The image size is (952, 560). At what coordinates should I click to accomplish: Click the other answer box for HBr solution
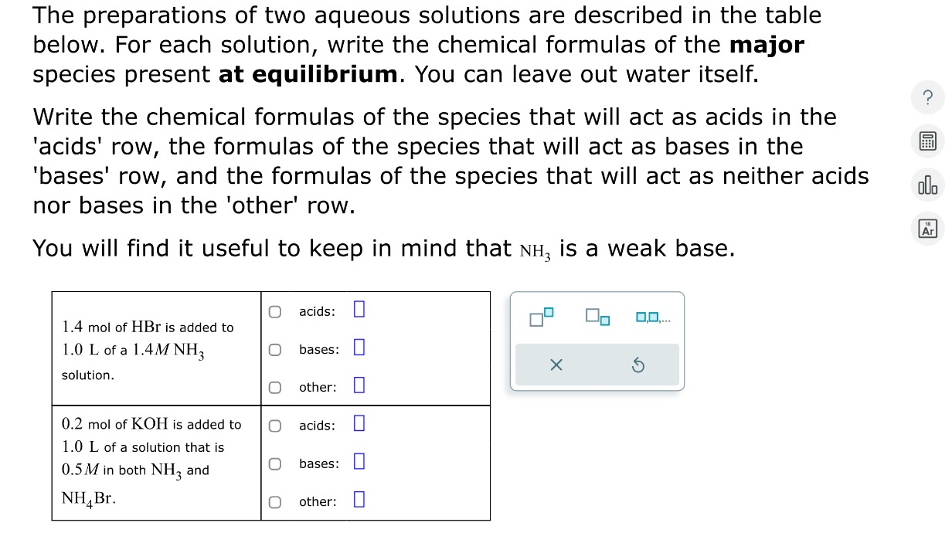tap(358, 386)
